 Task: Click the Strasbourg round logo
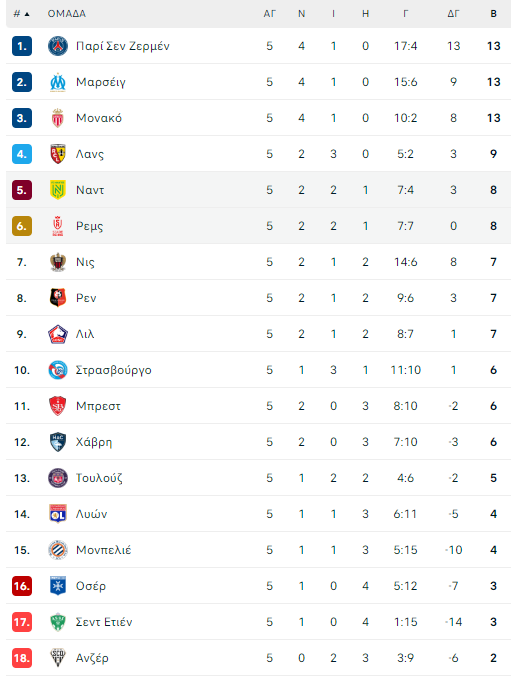57,370
